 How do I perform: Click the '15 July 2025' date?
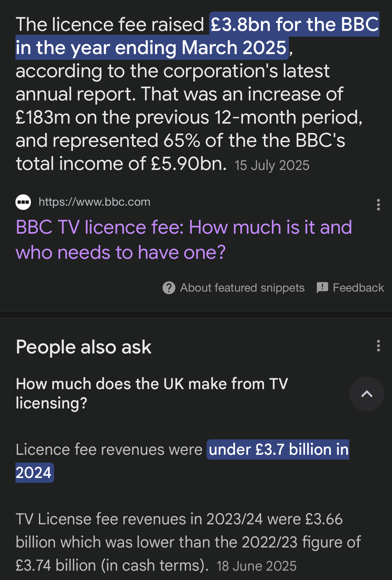tap(272, 165)
